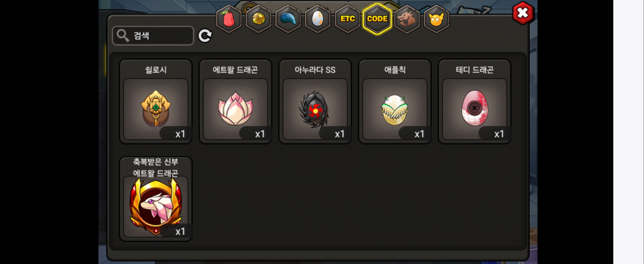644x264 pixels.
Task: Select the golden gem category icon
Action: pos(258,19)
